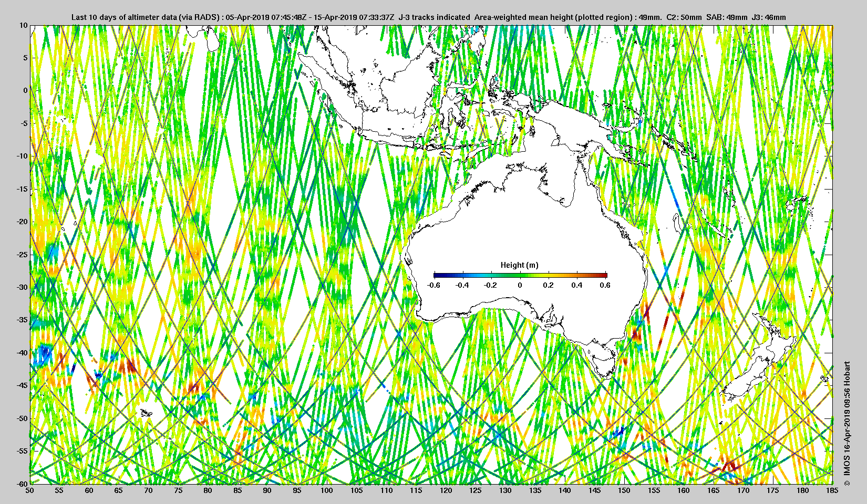Click latitude axis label -15
867x504 pixels.
coord(22,189)
